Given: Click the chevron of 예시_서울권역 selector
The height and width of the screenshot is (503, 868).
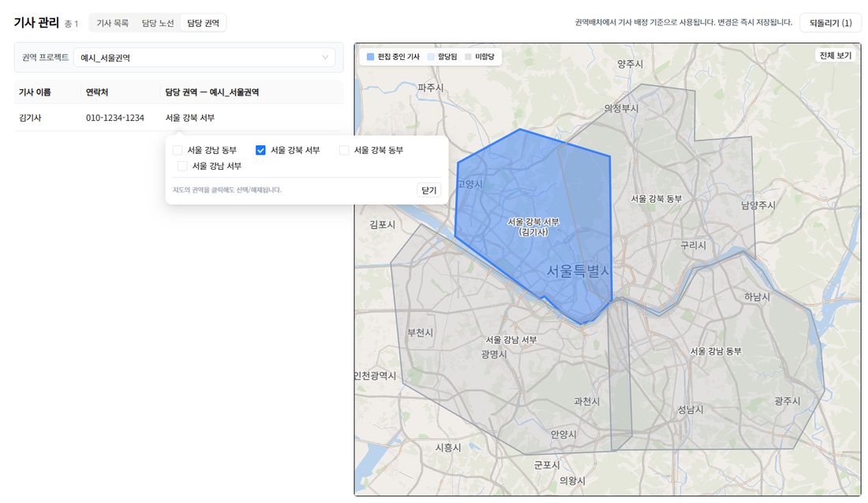Looking at the screenshot, I should (325, 58).
